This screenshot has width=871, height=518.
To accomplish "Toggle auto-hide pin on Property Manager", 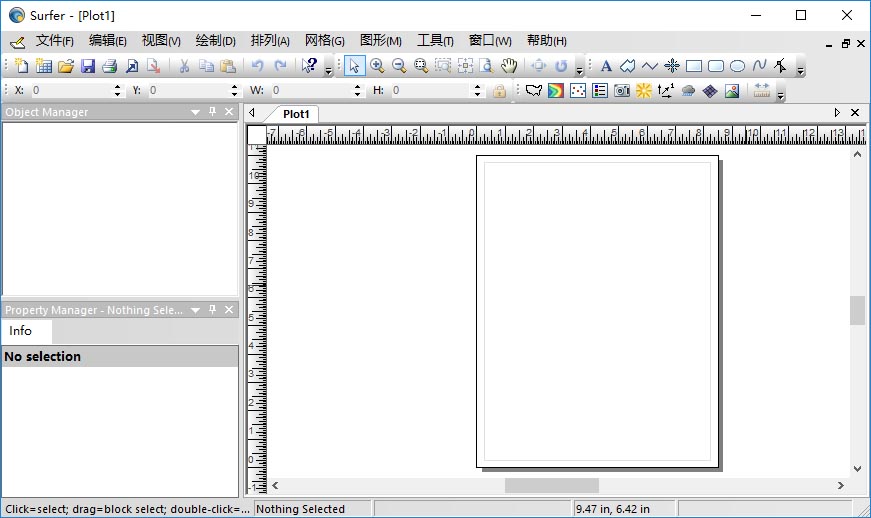I will tap(212, 310).
